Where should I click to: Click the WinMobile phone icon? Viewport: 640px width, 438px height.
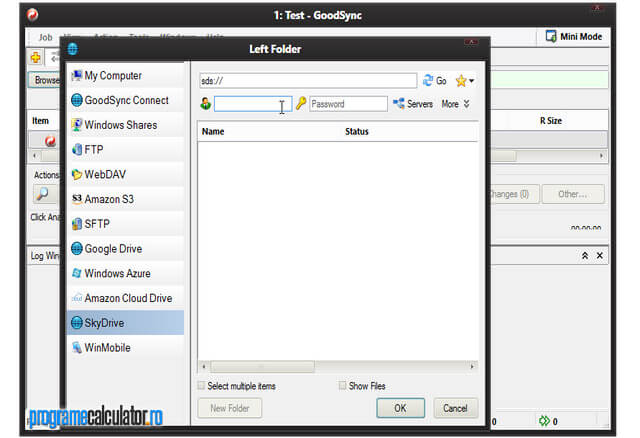click(77, 348)
